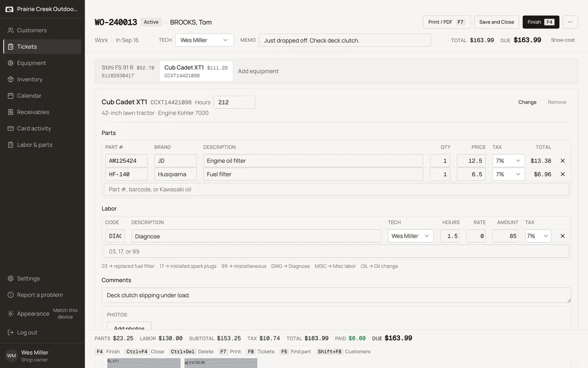Click the Comments text area
Viewport: 588px width, 368px height.
pos(336,295)
